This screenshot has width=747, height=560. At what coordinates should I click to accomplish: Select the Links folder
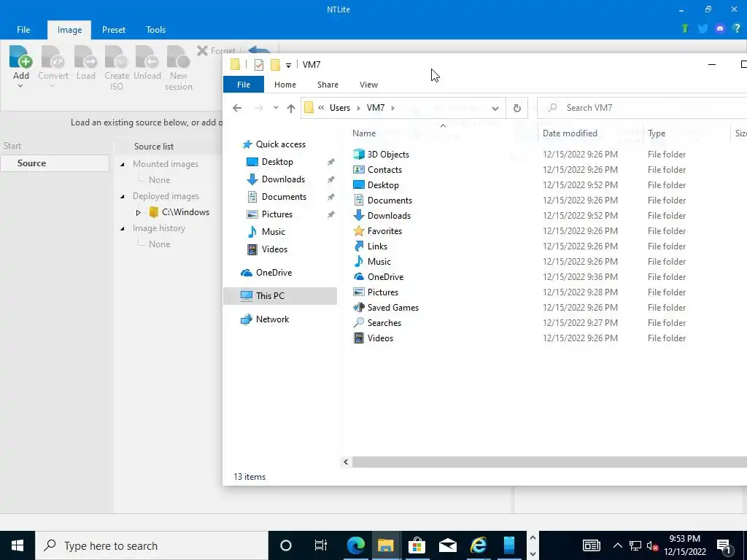[377, 246]
